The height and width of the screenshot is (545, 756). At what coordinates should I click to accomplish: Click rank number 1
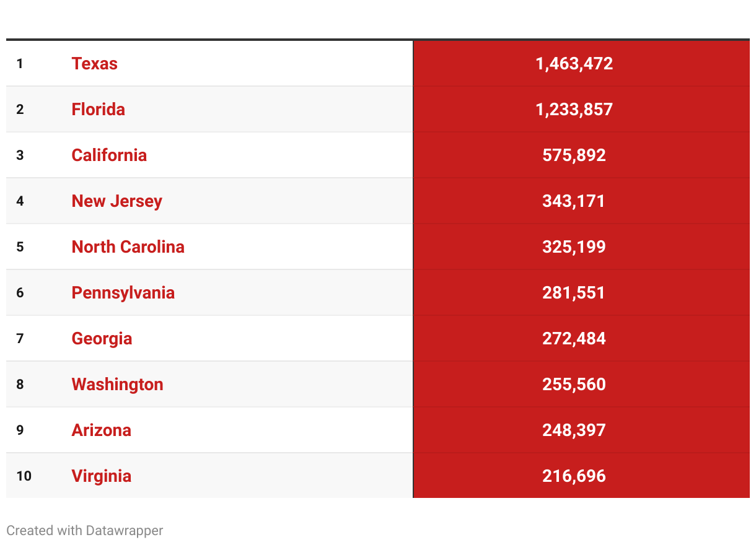click(x=20, y=63)
